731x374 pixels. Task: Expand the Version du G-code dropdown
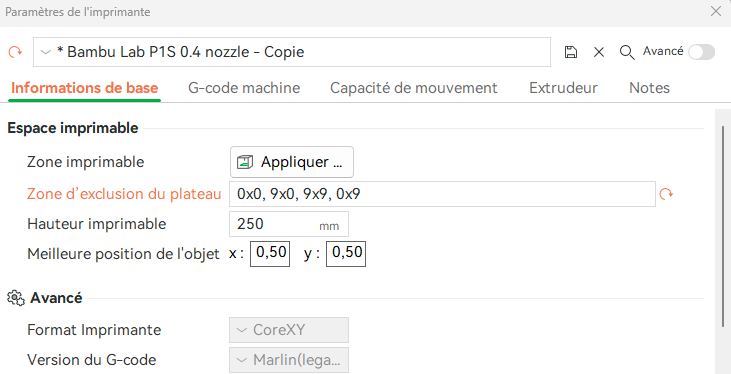point(289,360)
